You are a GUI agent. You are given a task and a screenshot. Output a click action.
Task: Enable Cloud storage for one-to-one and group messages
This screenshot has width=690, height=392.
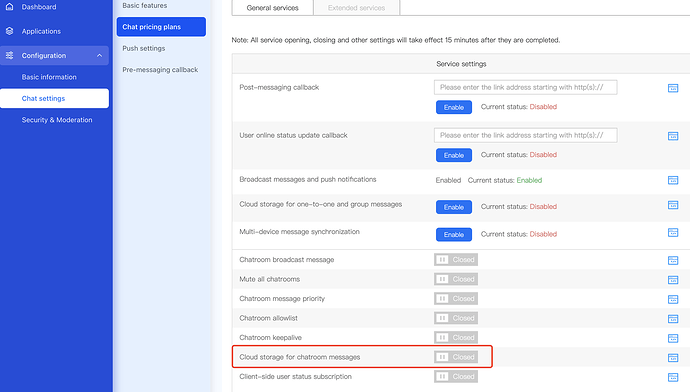[x=454, y=207]
